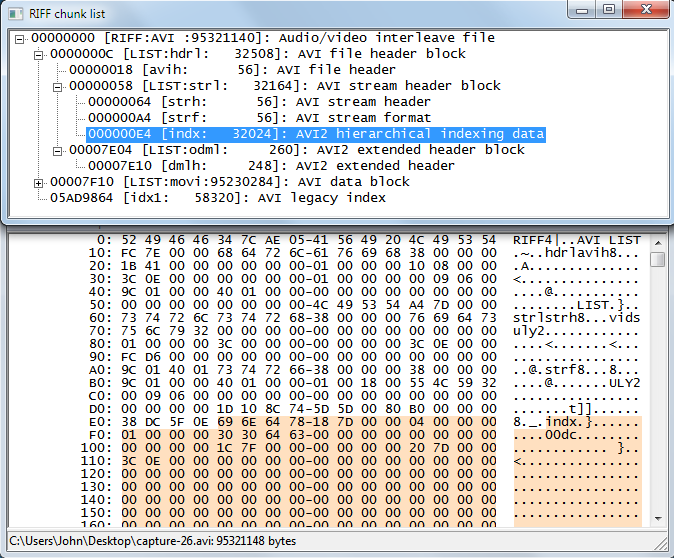Click the hex row offset label F0:

pyautogui.click(x=100, y=435)
